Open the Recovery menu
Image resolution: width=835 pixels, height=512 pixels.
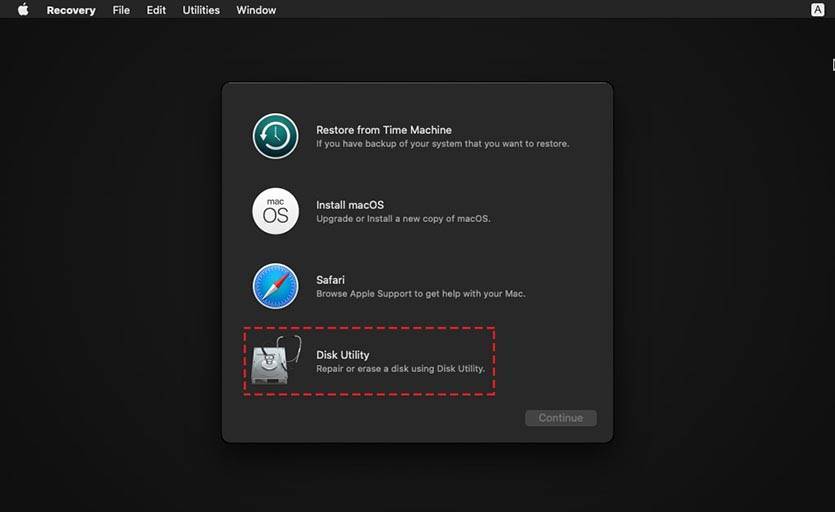[x=71, y=10]
